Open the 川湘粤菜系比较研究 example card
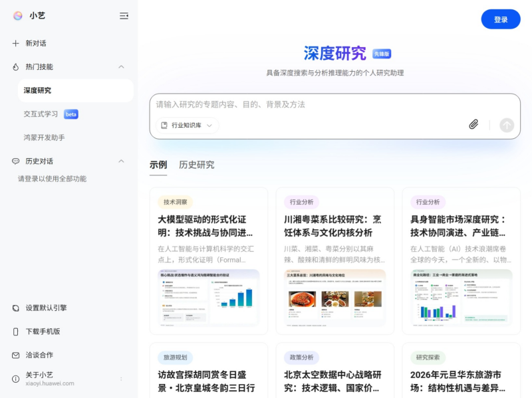Image resolution: width=532 pixels, height=398 pixels. coord(335,259)
